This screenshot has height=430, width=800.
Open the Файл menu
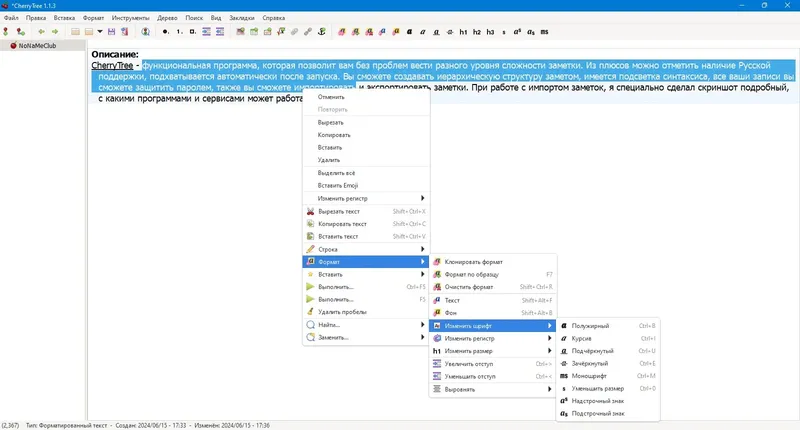pos(11,18)
